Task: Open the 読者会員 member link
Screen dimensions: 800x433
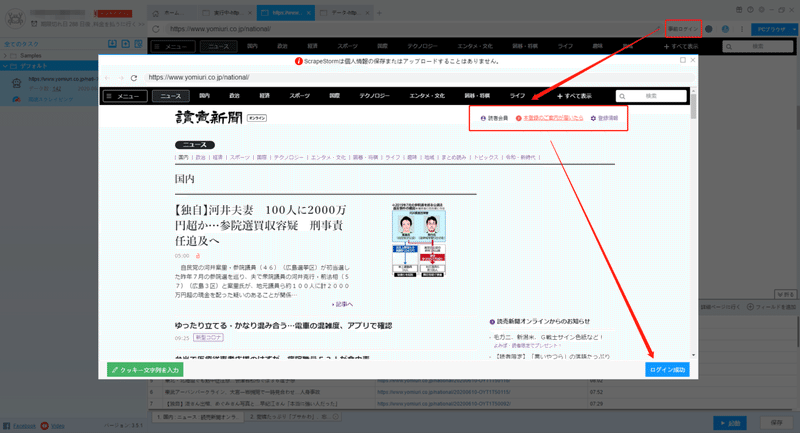Action: pos(494,118)
